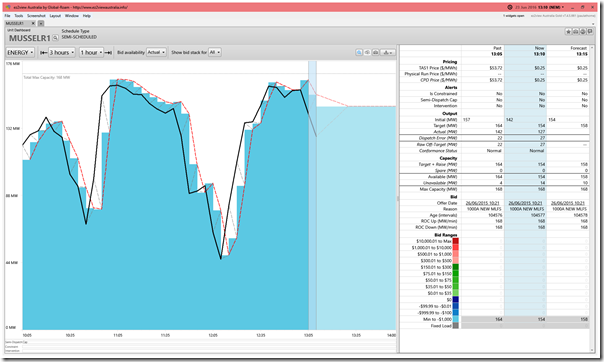Click the star favourite icon
Image resolution: width=604 pixels, height=362 pixels.
click(x=568, y=32)
